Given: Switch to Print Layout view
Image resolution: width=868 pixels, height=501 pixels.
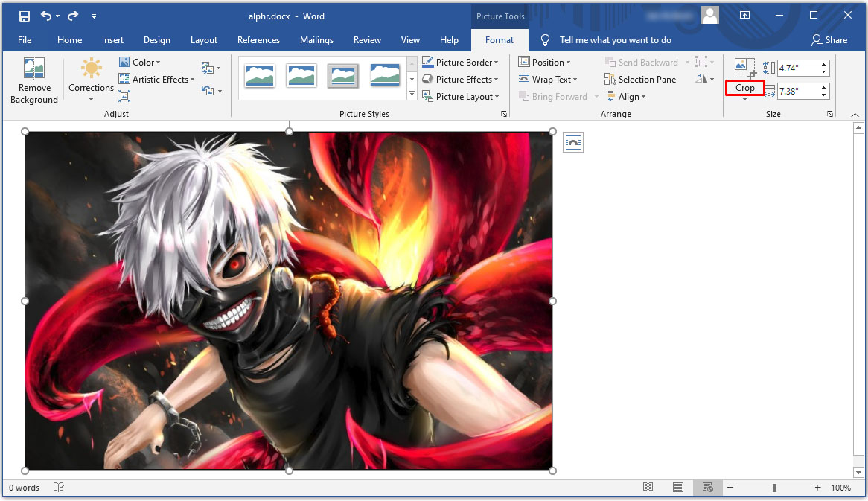Looking at the screenshot, I should pos(677,487).
